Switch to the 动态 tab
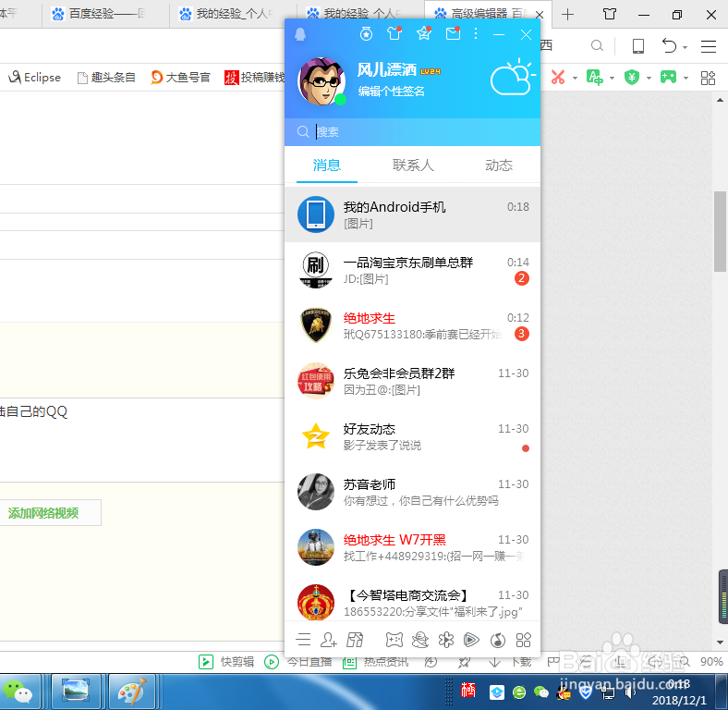This screenshot has width=728, height=710. click(x=499, y=165)
